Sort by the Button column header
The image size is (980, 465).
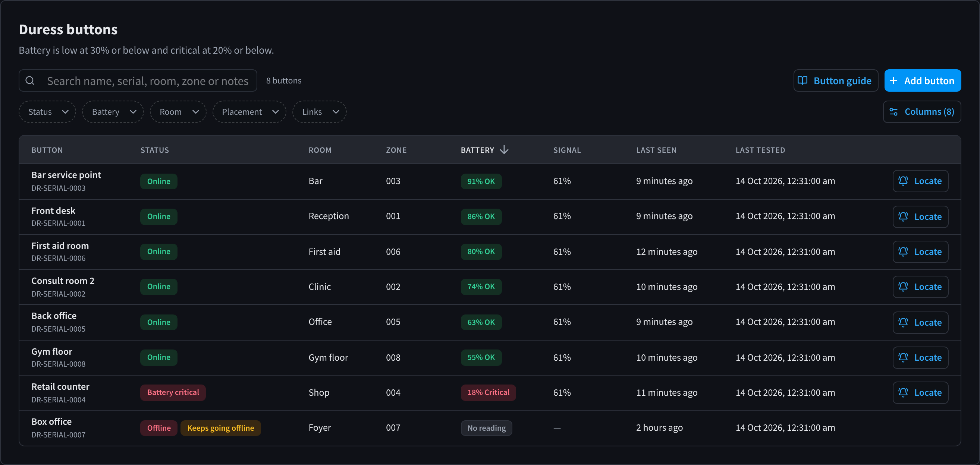point(47,150)
